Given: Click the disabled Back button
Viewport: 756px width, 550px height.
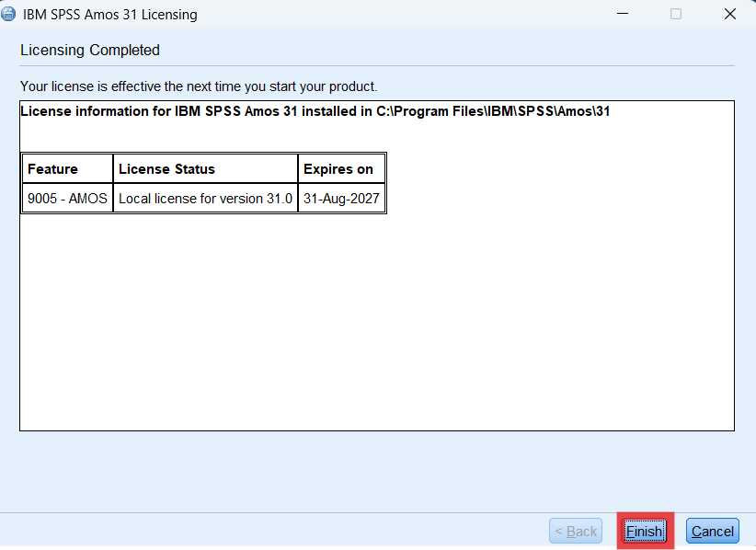Looking at the screenshot, I should pos(576,531).
